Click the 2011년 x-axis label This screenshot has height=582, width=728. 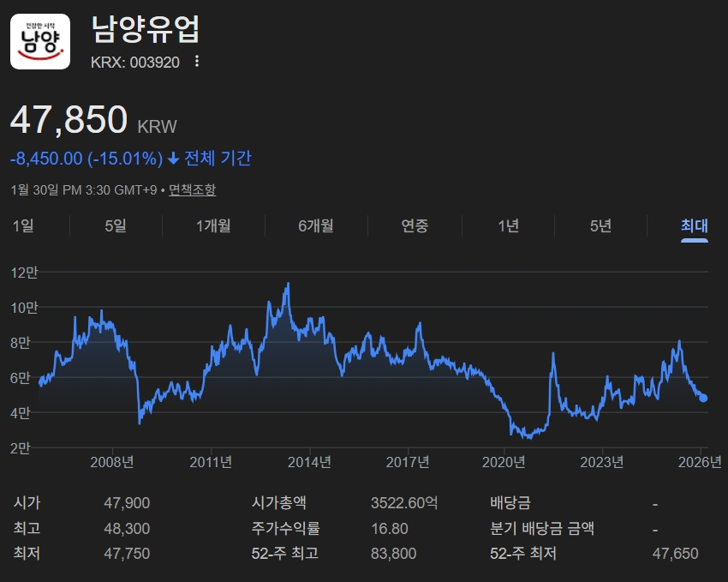pos(211,462)
